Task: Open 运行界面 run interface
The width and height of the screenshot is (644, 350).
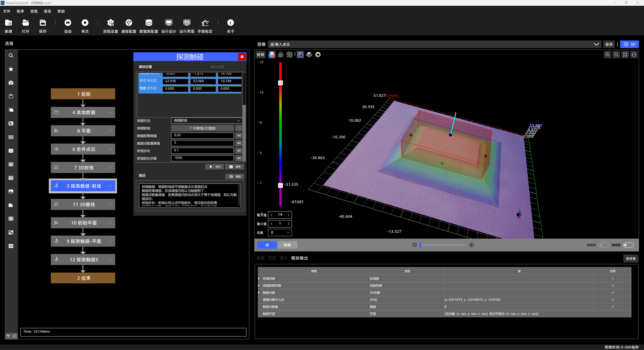Action: coord(187,23)
